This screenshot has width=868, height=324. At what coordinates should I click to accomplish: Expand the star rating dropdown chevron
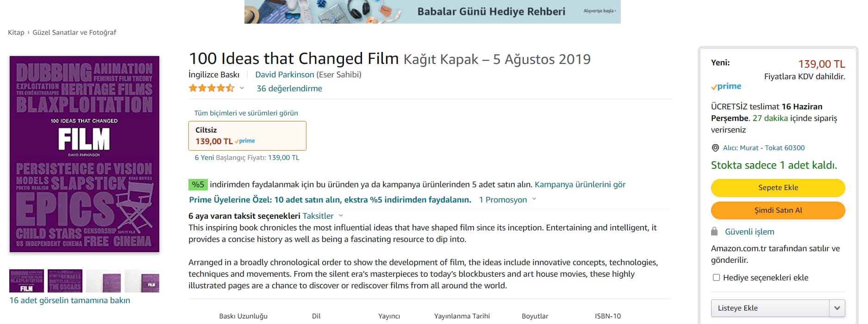point(242,88)
